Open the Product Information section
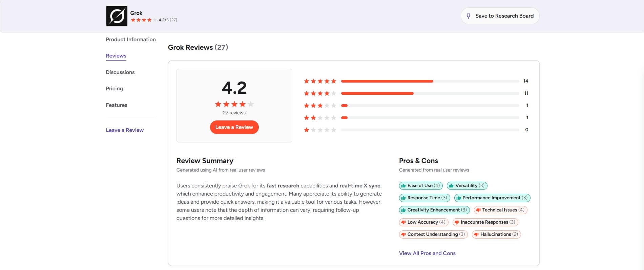This screenshot has width=644, height=270. click(x=131, y=40)
